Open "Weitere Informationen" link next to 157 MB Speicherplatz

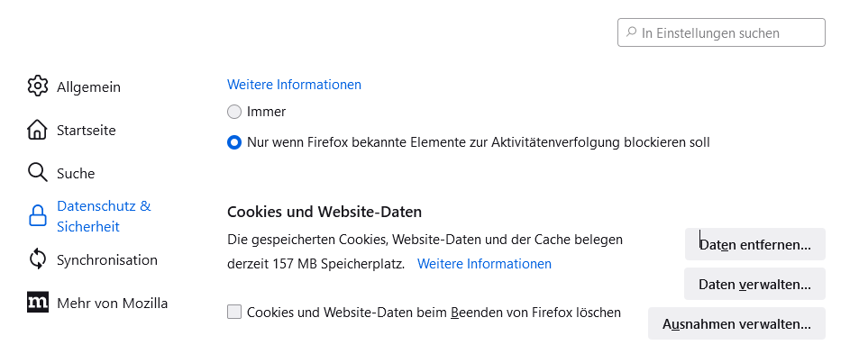point(484,264)
